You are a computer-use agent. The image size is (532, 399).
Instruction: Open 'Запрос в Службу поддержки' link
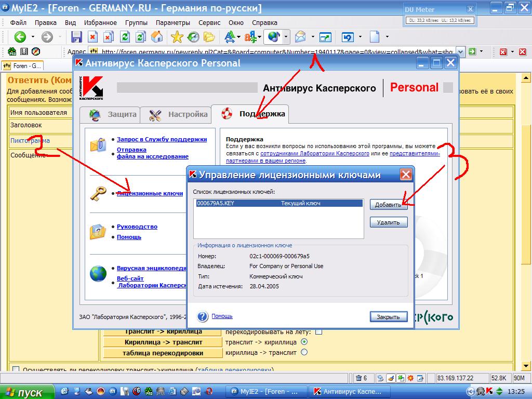162,139
